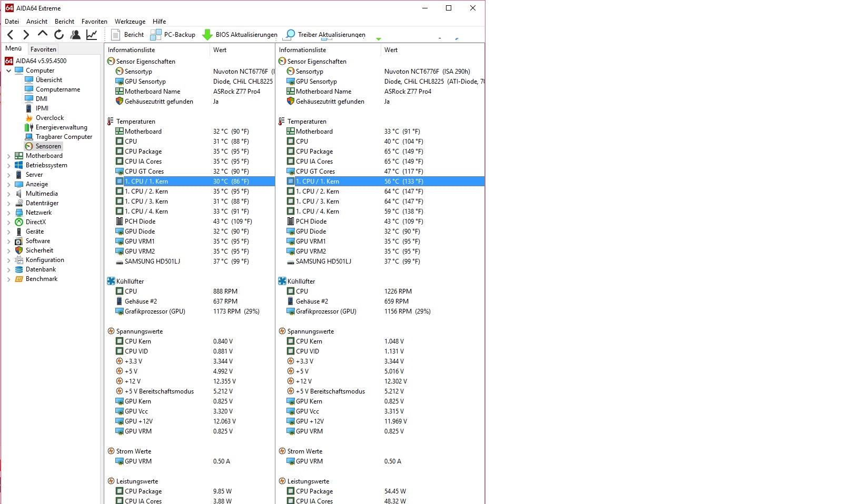
Task: Open the Bericht menu
Action: pos(64,22)
